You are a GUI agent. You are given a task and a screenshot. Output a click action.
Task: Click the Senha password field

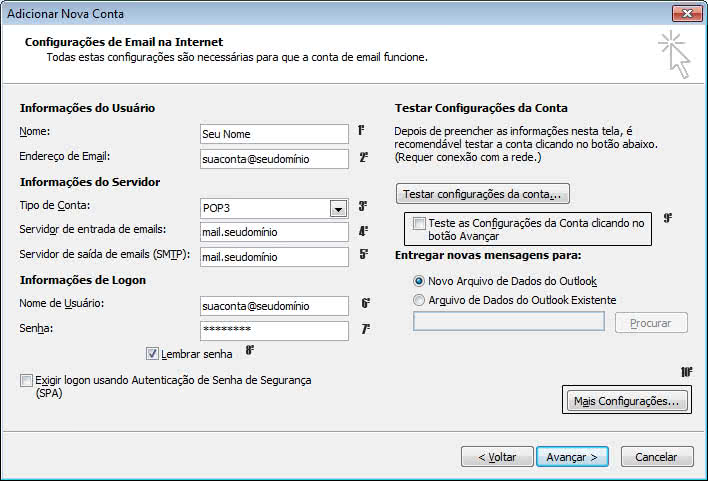[x=274, y=331]
